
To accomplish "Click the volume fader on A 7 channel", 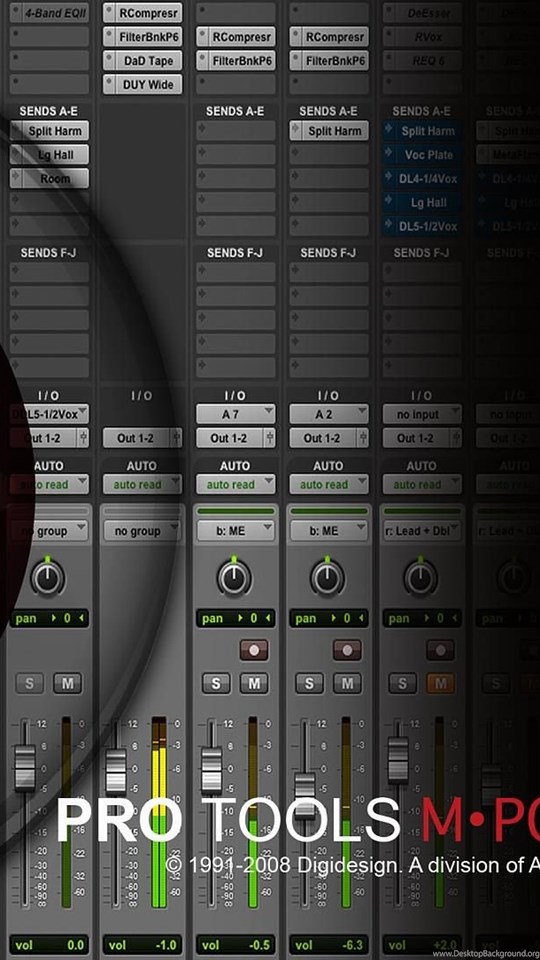I will pos(212,770).
